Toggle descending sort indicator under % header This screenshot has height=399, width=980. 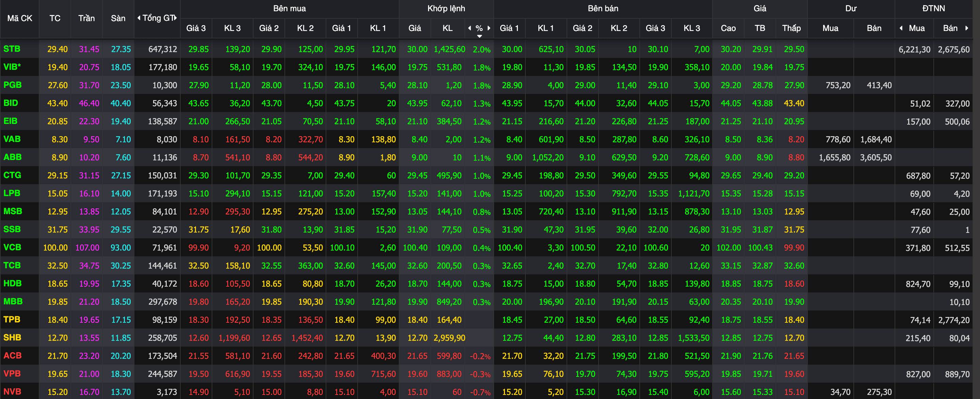click(x=479, y=36)
